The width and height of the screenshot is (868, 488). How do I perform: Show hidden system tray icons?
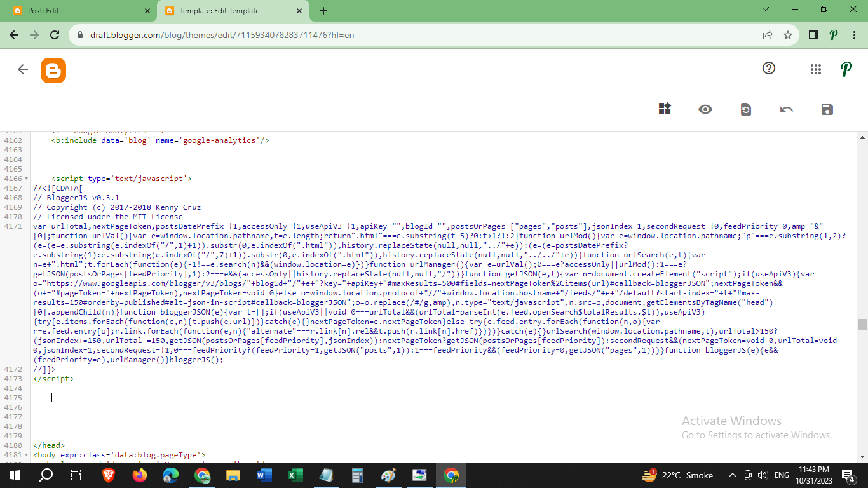click(732, 475)
